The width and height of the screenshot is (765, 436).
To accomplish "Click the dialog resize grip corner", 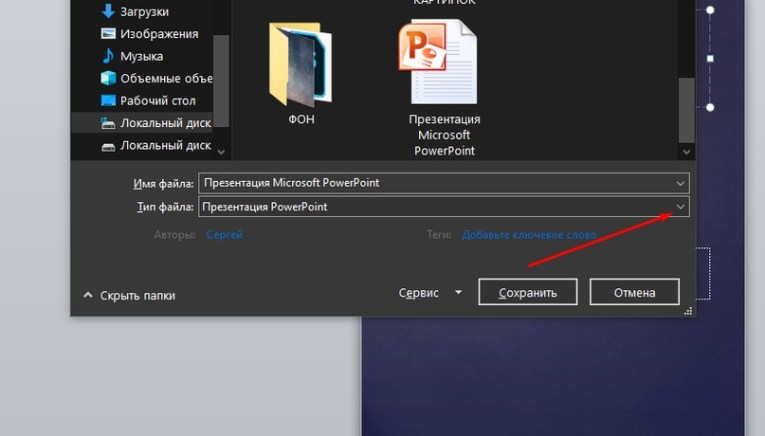I will coord(688,311).
